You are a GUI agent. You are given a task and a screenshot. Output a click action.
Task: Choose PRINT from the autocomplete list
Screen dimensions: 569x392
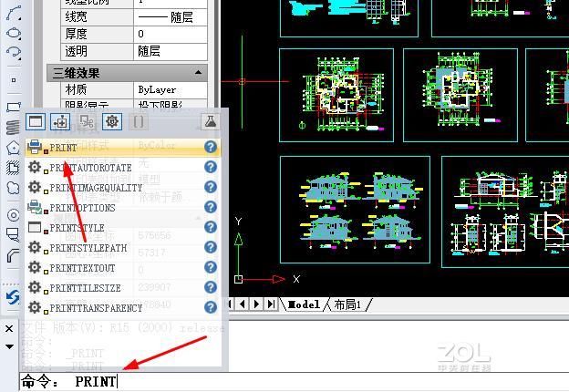123,147
